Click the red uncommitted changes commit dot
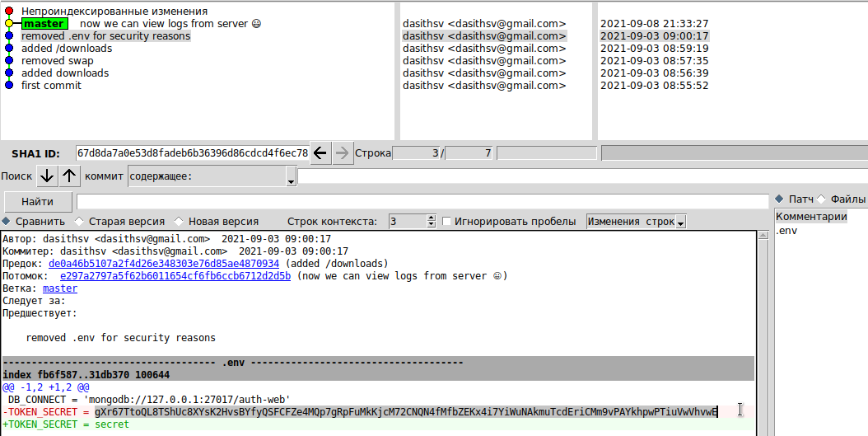868x436 pixels. (9, 12)
